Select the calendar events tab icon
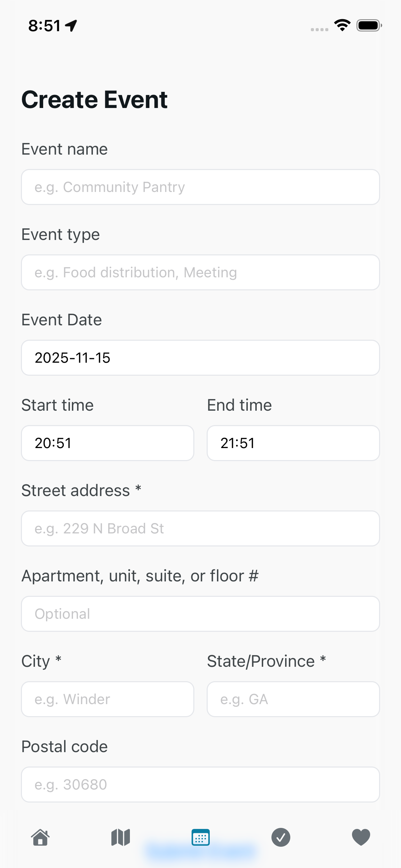The height and width of the screenshot is (868, 401). point(200,837)
